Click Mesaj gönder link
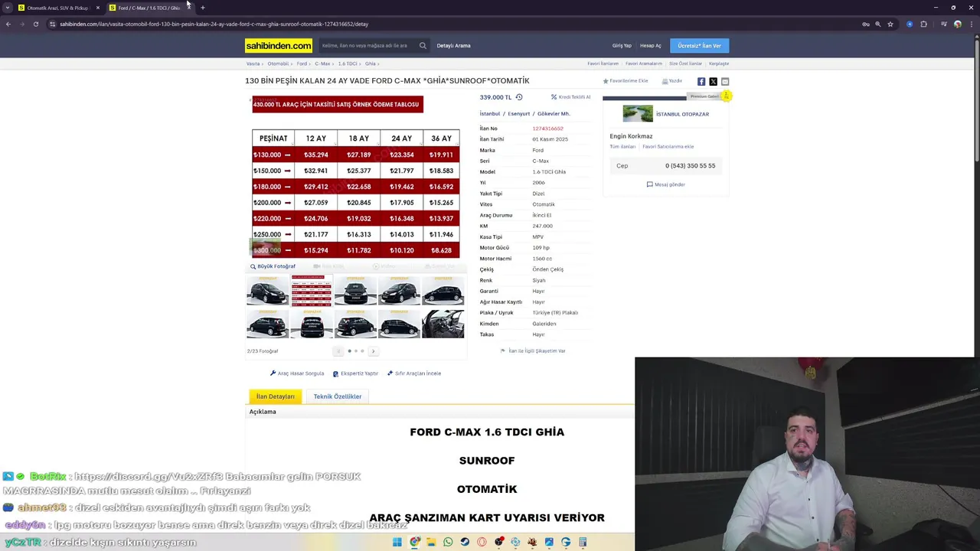Viewport: 980px width, 551px height. coord(666,184)
